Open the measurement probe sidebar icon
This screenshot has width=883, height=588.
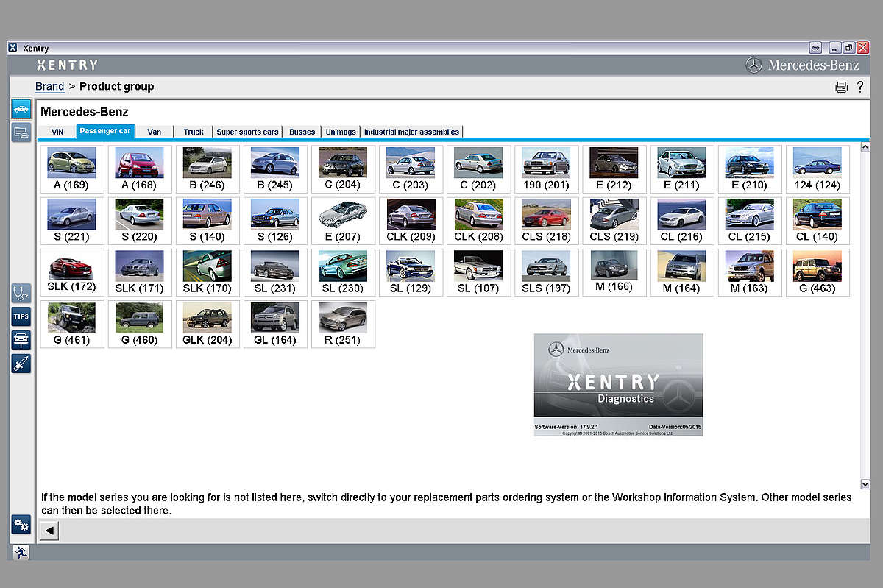click(x=21, y=363)
